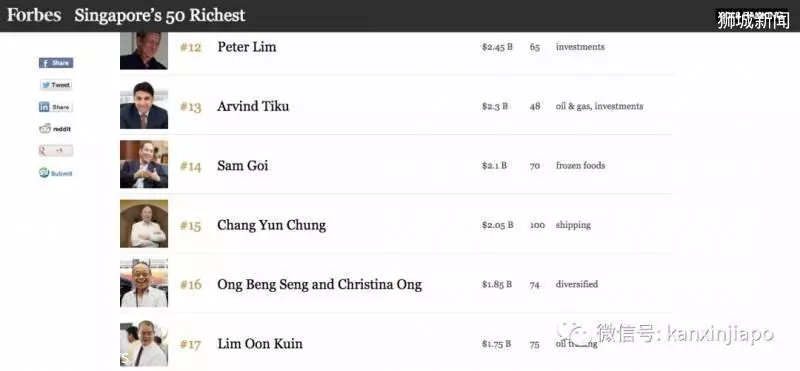
Task: Click the reddit share icon
Action: pyautogui.click(x=55, y=129)
